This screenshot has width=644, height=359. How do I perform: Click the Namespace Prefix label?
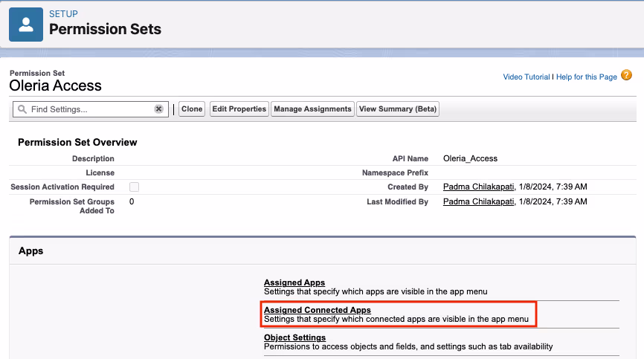tap(395, 172)
